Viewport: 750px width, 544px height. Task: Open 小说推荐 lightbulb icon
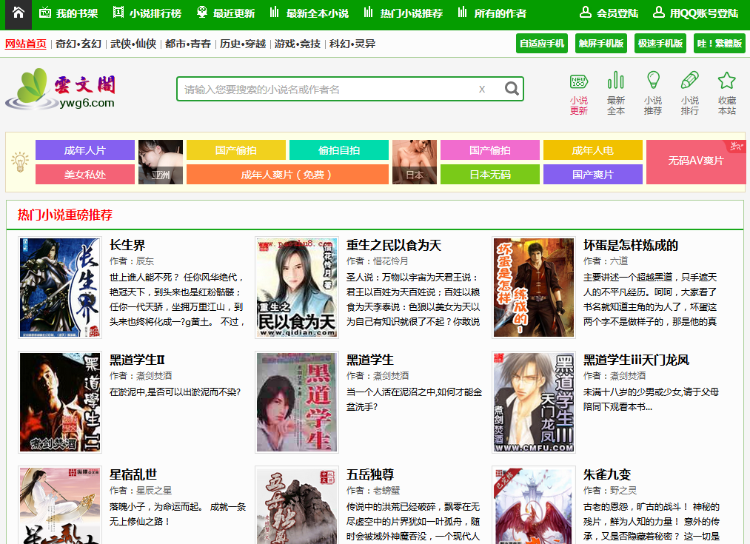(x=653, y=93)
